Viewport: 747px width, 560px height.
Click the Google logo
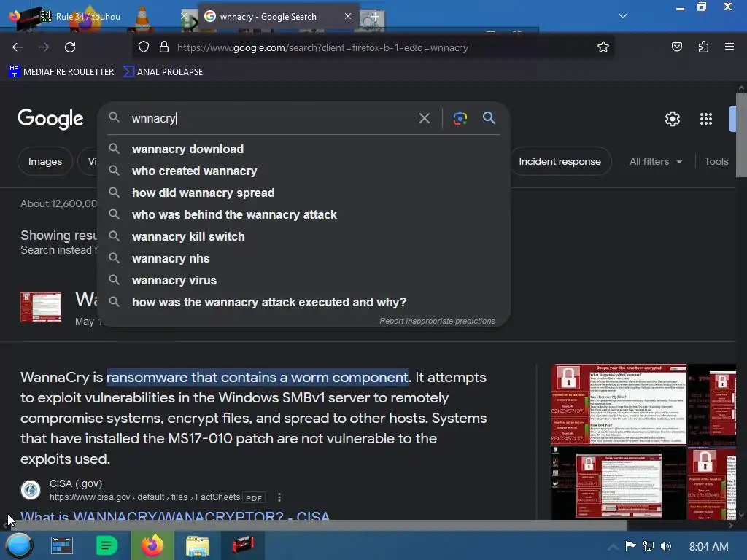50,119
